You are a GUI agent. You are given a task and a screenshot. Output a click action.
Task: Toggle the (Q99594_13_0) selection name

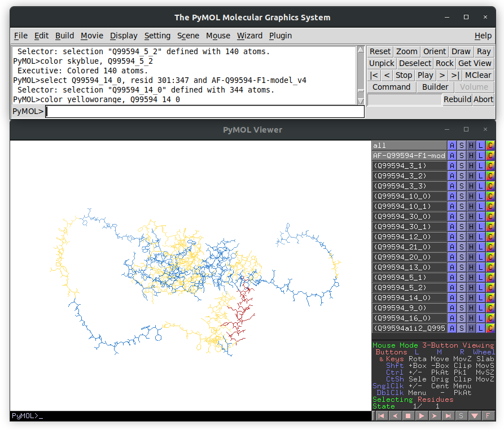coord(409,267)
